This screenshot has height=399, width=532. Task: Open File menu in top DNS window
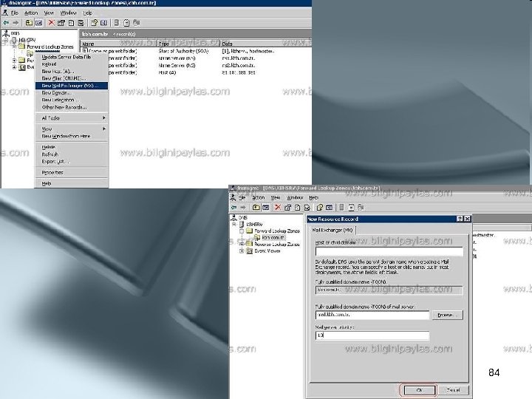coord(15,13)
